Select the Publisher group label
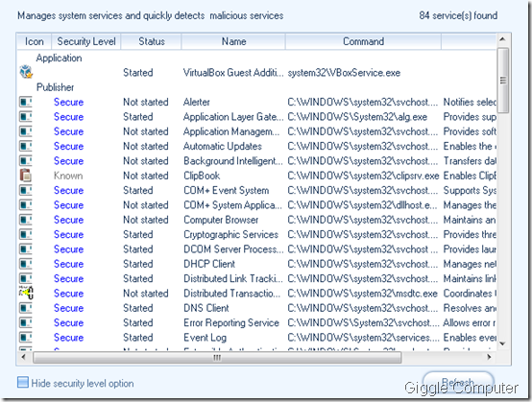Image resolution: width=532 pixels, height=402 pixels. tap(55, 87)
